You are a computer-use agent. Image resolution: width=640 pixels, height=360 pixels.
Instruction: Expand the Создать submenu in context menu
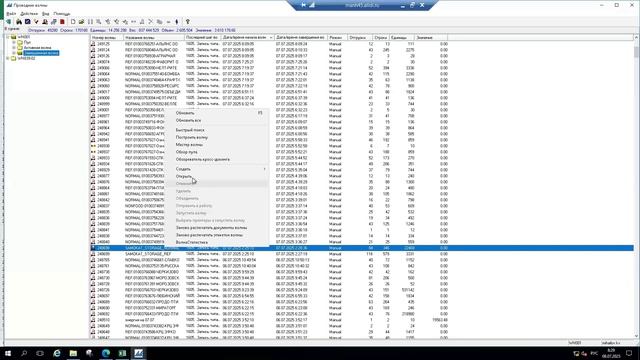click(218, 169)
